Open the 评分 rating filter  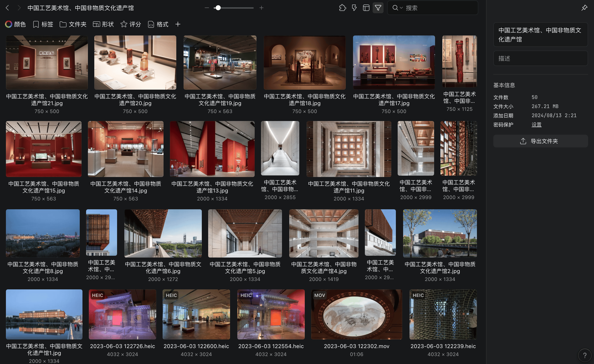point(131,24)
